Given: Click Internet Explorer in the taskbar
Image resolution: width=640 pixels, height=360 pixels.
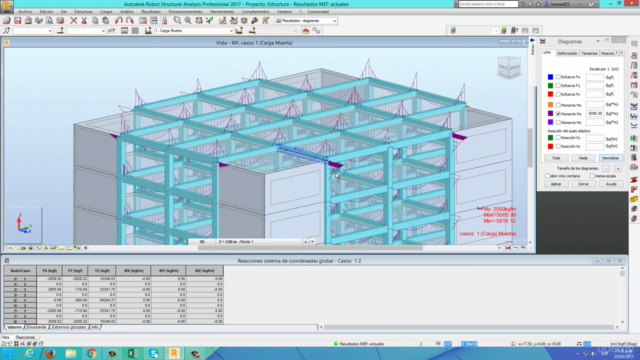Looking at the screenshot, I should click(x=29, y=353).
